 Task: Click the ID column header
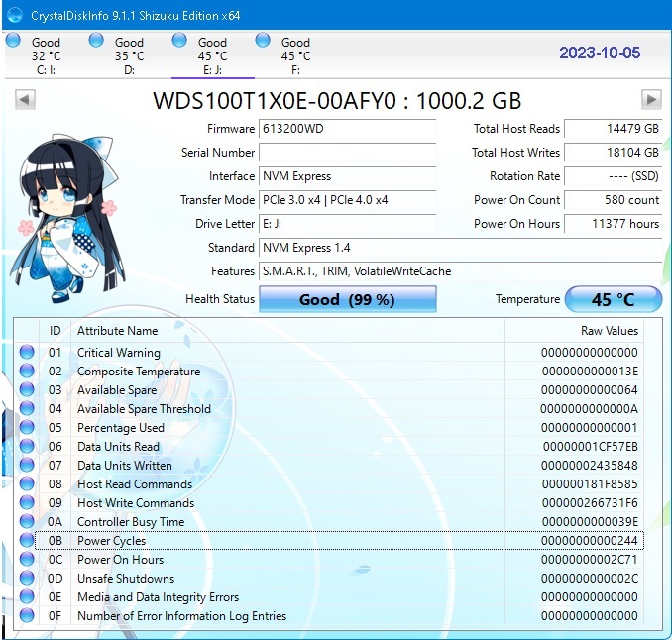click(55, 331)
